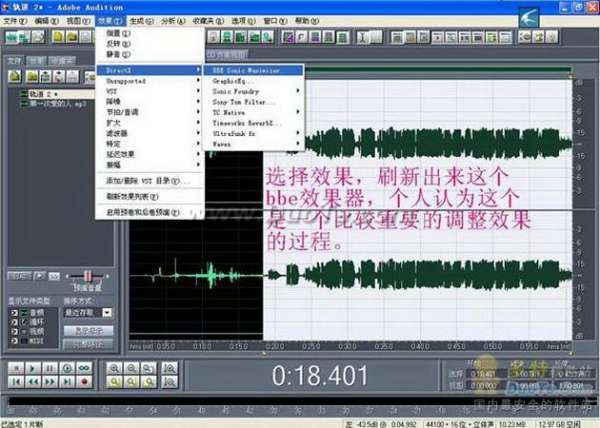This screenshot has height=428, width=600.
Task: Open the sort-by dropdown arrow in Files panel
Action: pos(108,313)
